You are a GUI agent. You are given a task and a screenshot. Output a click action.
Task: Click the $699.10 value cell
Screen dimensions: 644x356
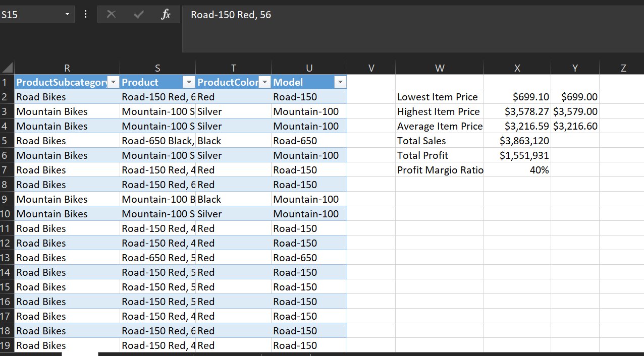(x=517, y=97)
